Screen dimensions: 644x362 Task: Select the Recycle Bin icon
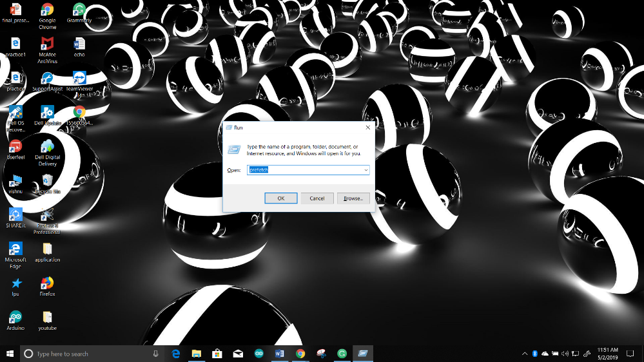47,184
